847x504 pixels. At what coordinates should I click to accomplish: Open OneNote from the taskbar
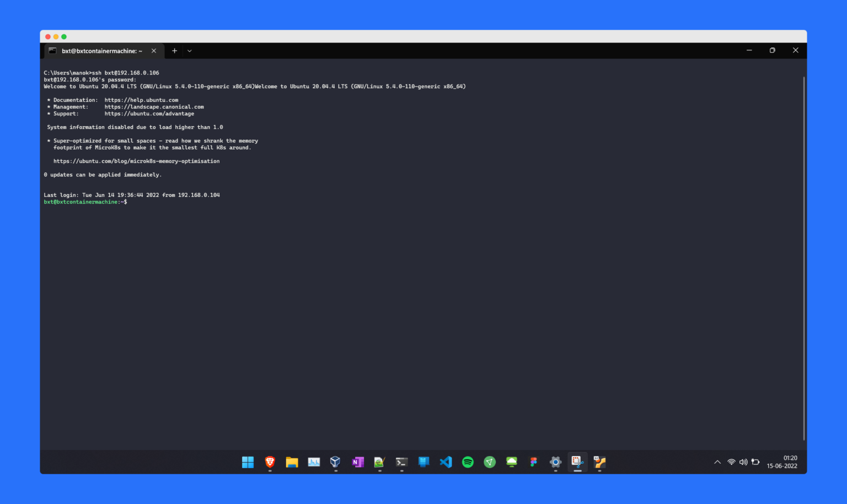click(357, 462)
